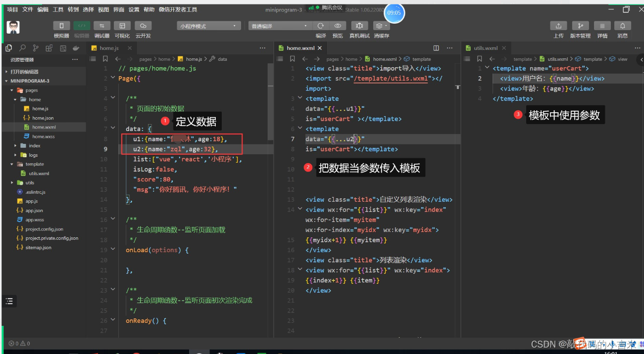Switch to the utils.wxml editor tab
Screen dimensions: 644x354
(x=486, y=48)
